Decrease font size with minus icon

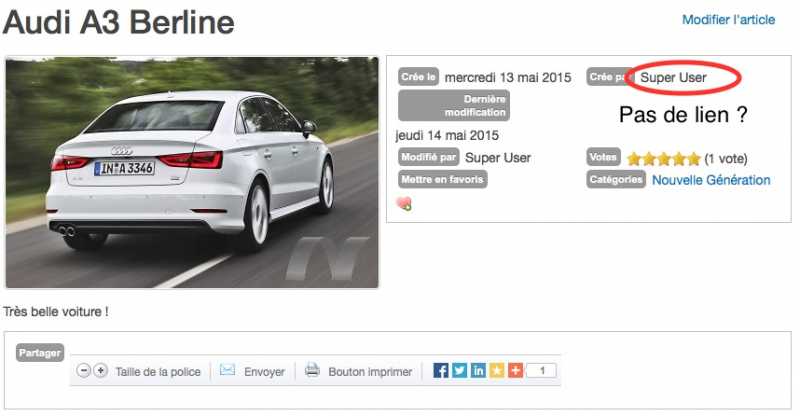point(83,371)
